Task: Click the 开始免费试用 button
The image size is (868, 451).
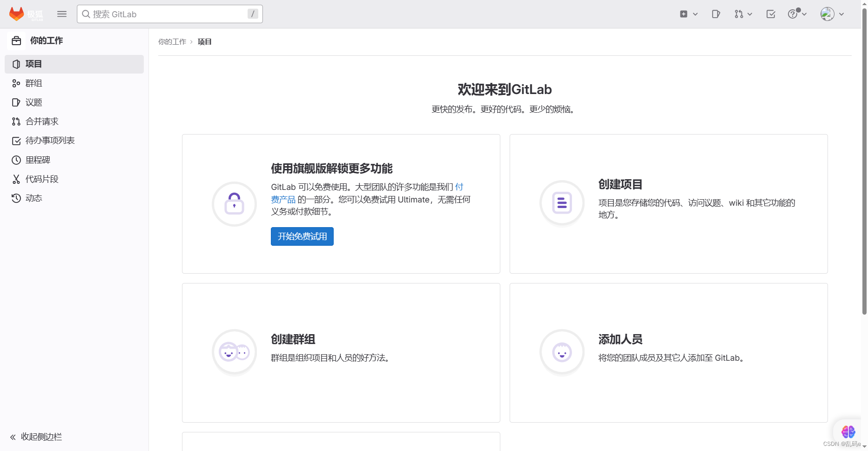Action: [302, 236]
